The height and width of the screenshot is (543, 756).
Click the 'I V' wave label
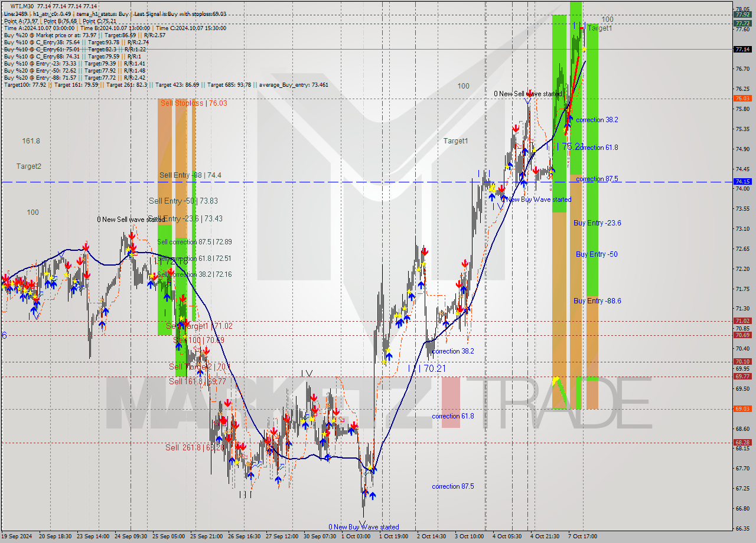307,373
